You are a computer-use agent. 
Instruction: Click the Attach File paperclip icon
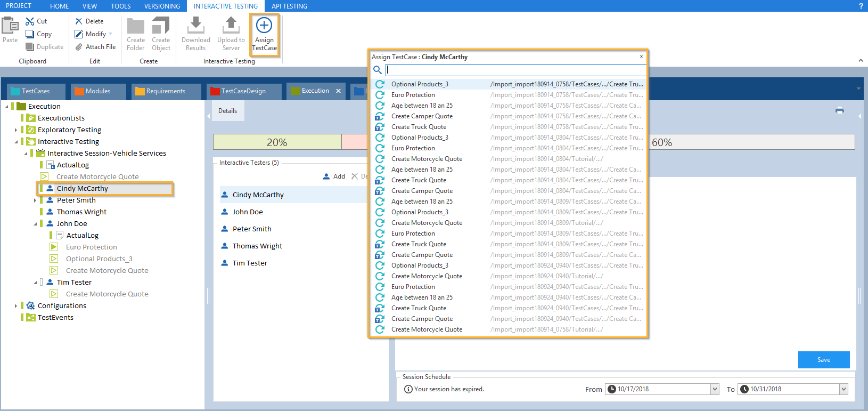coord(79,47)
